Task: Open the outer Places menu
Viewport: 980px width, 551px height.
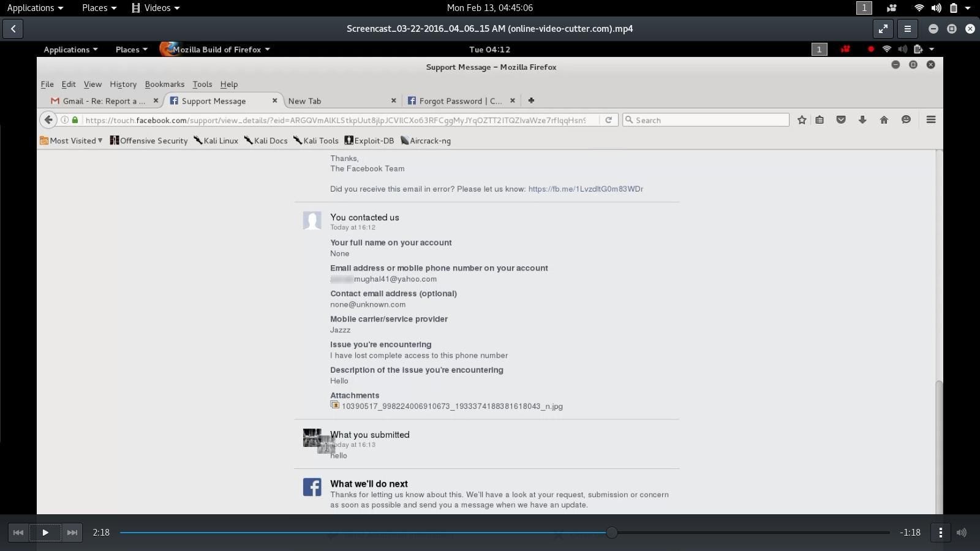Action: click(x=99, y=8)
